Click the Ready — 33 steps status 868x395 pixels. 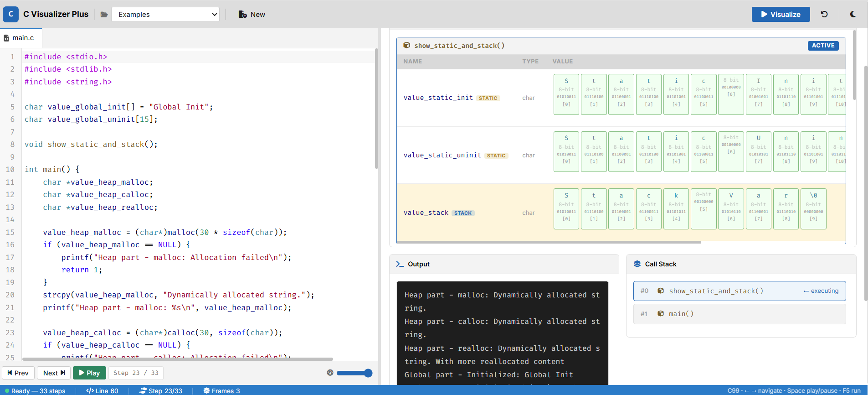[35, 391]
